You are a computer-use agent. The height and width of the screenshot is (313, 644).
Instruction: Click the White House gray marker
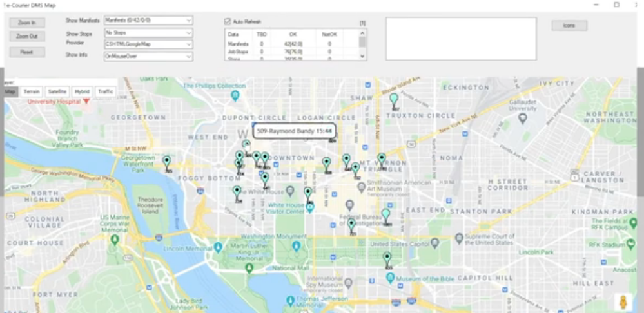[290, 191]
